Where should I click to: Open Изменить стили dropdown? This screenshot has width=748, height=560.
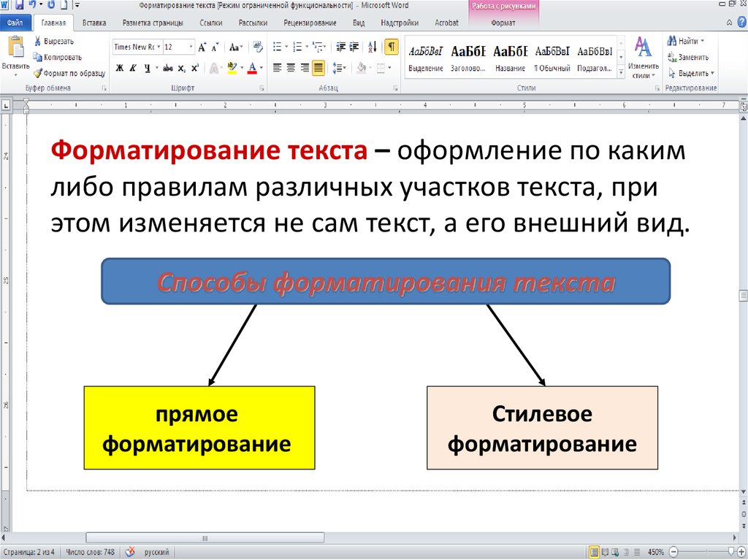(643, 58)
